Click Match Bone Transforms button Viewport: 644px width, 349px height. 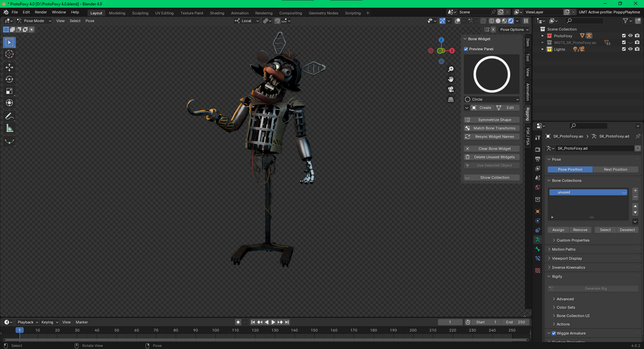pyautogui.click(x=491, y=128)
